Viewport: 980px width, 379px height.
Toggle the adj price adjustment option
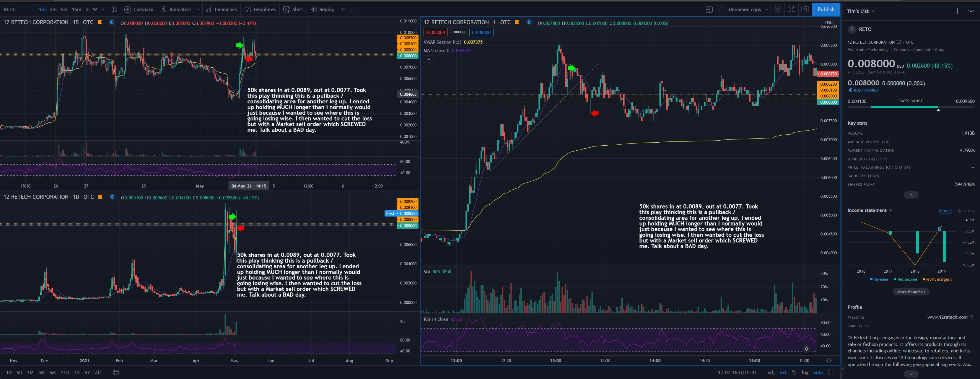771,373
